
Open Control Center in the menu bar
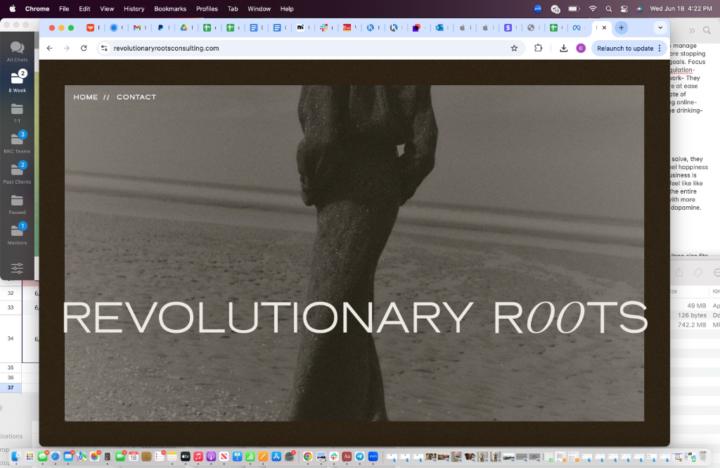click(624, 9)
